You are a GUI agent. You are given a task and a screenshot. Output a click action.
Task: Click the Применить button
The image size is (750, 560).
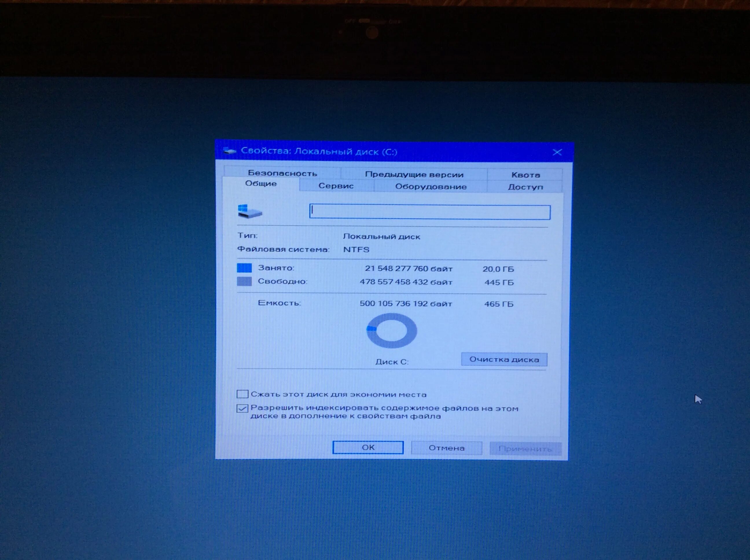(525, 449)
